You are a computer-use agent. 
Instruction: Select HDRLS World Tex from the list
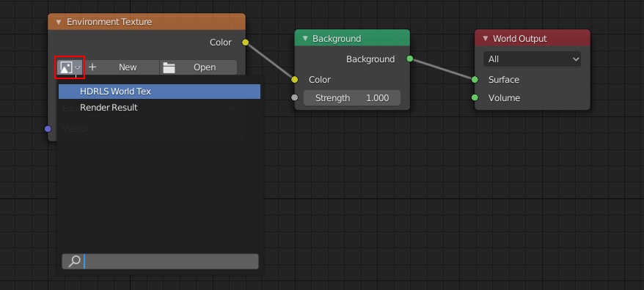(x=159, y=92)
